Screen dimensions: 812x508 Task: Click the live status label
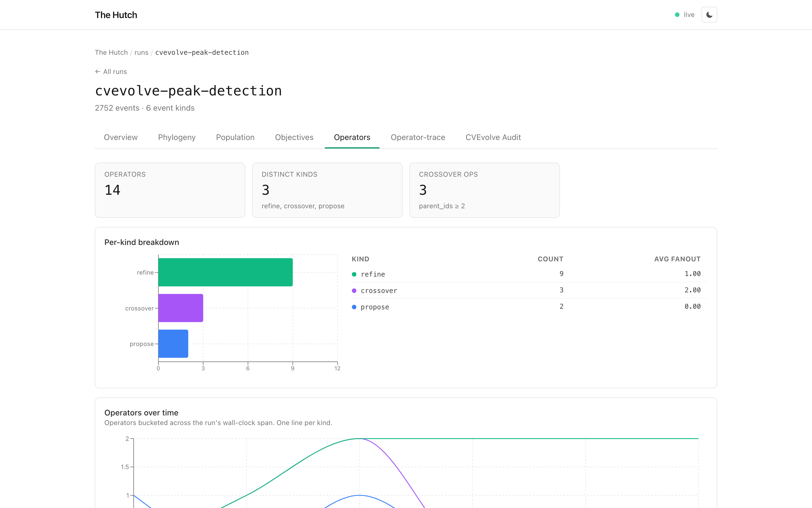point(689,15)
